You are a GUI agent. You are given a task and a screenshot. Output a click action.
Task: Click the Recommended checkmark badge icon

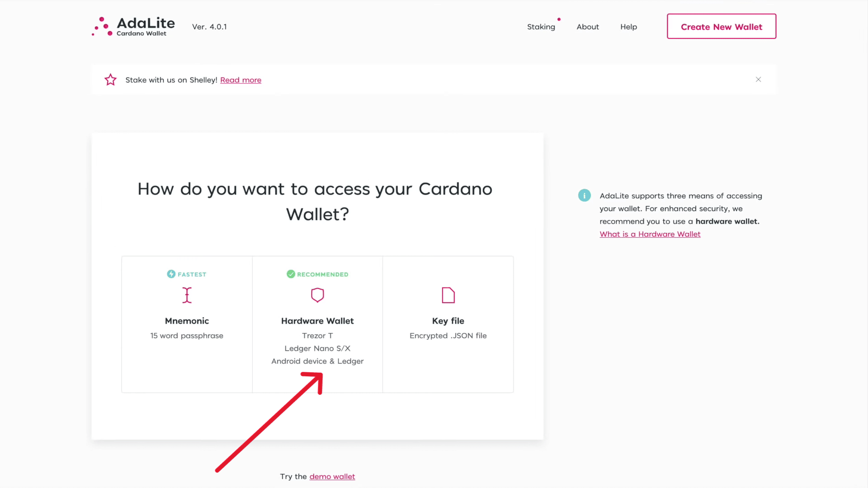click(x=291, y=274)
